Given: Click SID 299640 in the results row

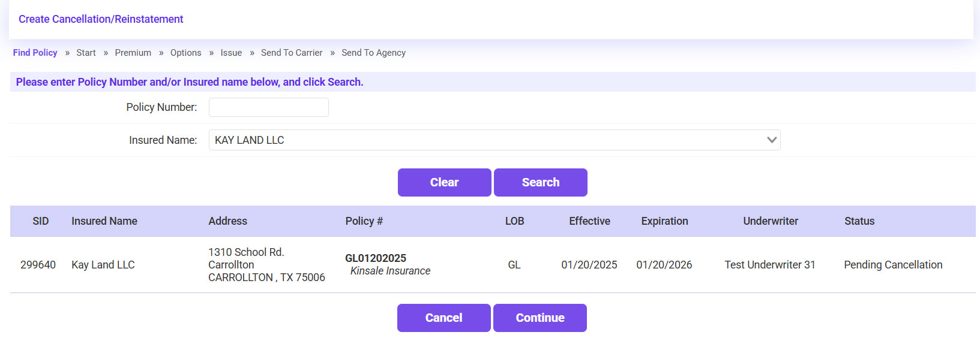Looking at the screenshot, I should (38, 265).
